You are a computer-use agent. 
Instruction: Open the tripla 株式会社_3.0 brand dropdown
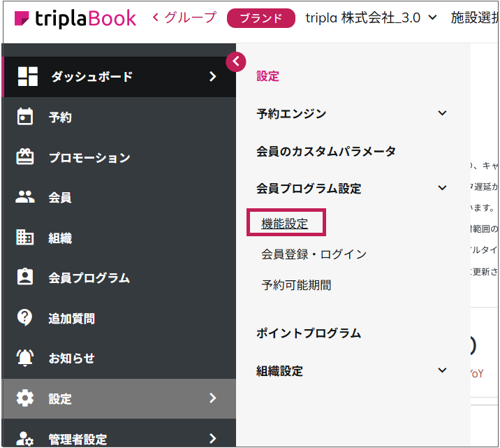370,17
